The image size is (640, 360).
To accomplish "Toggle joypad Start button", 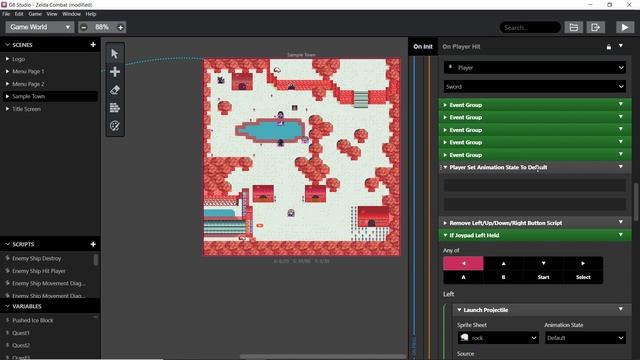I will [543, 277].
